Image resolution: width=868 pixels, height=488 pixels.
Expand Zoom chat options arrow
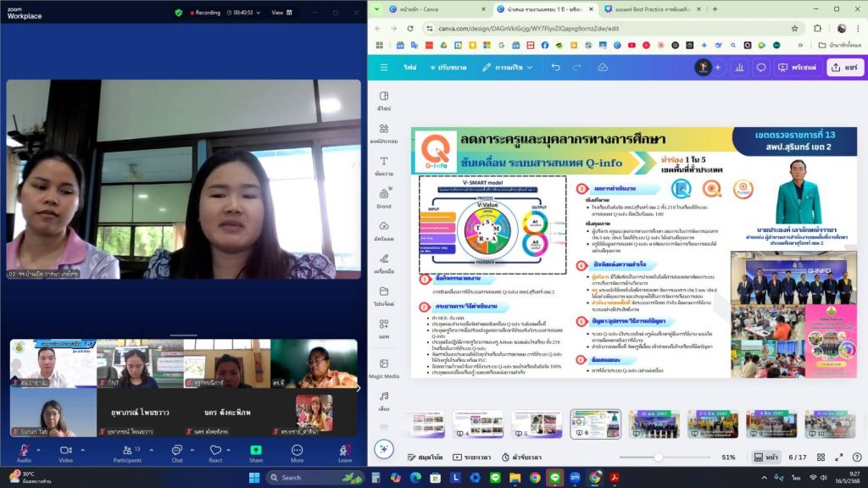click(x=192, y=451)
